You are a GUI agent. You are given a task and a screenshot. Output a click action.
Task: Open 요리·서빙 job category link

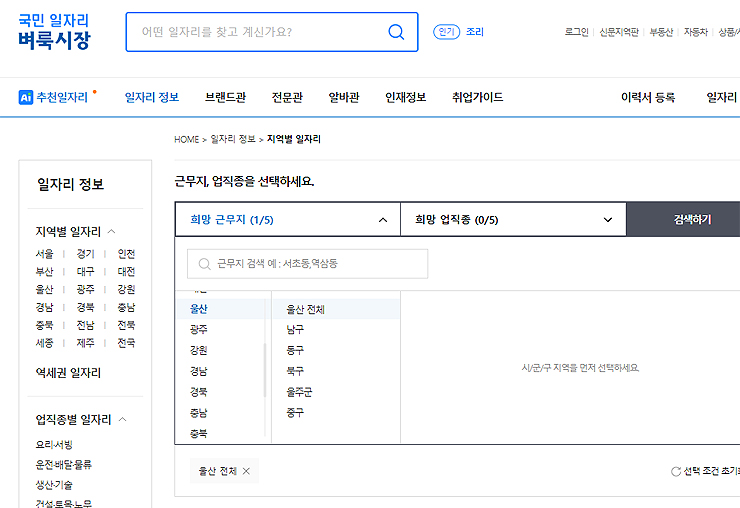(54, 444)
